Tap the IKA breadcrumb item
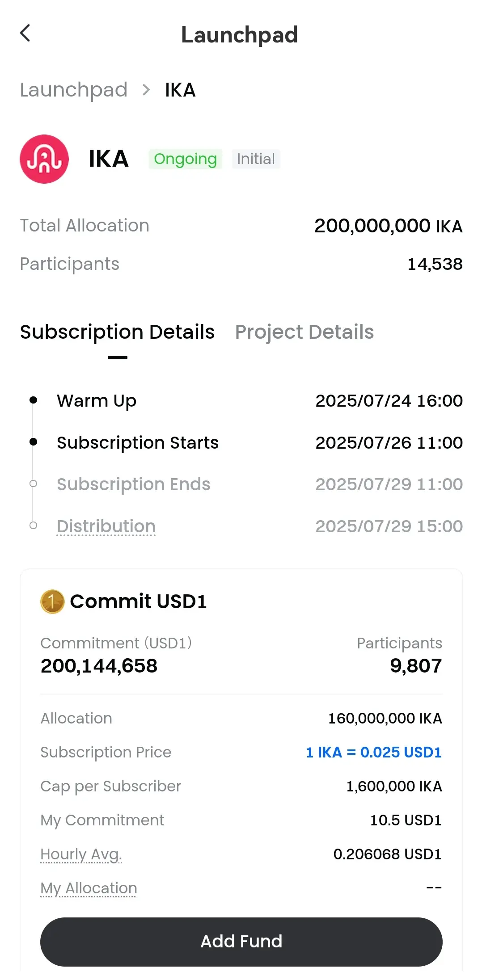 tap(180, 90)
